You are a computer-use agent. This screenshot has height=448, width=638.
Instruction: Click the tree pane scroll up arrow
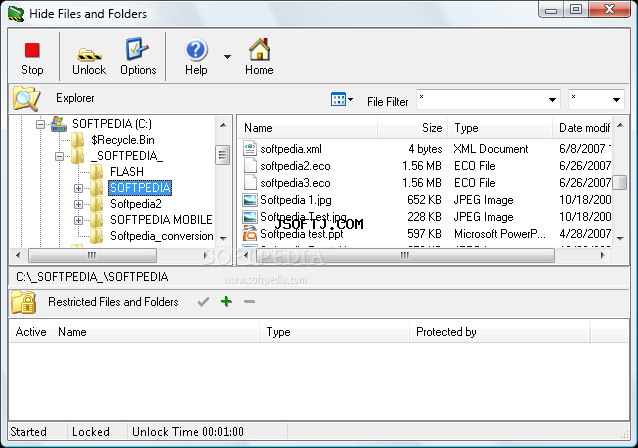tap(223, 125)
